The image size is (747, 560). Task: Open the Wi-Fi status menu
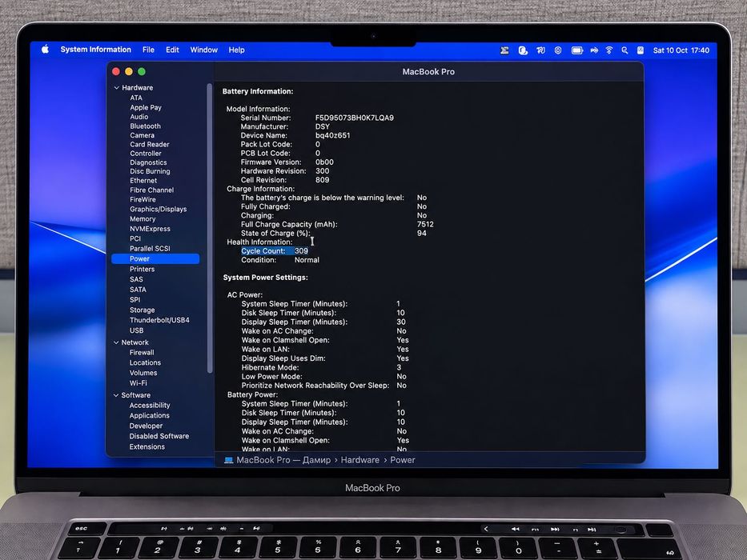coord(608,50)
